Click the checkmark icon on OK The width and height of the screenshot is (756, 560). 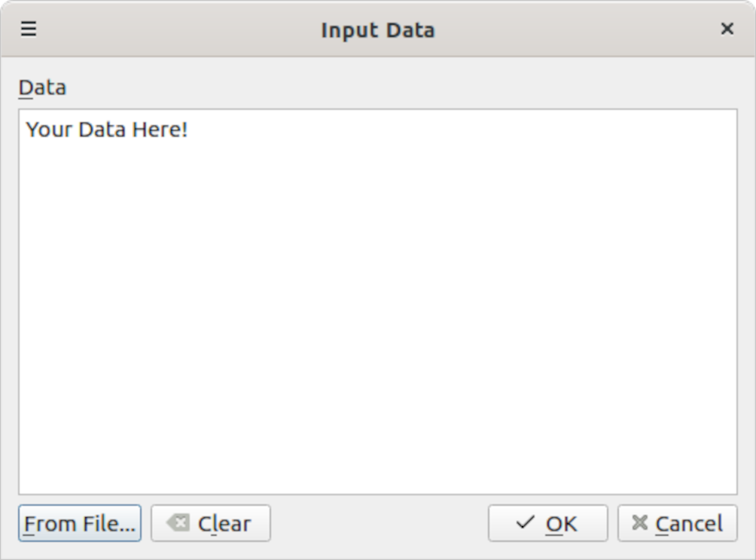pyautogui.click(x=526, y=522)
